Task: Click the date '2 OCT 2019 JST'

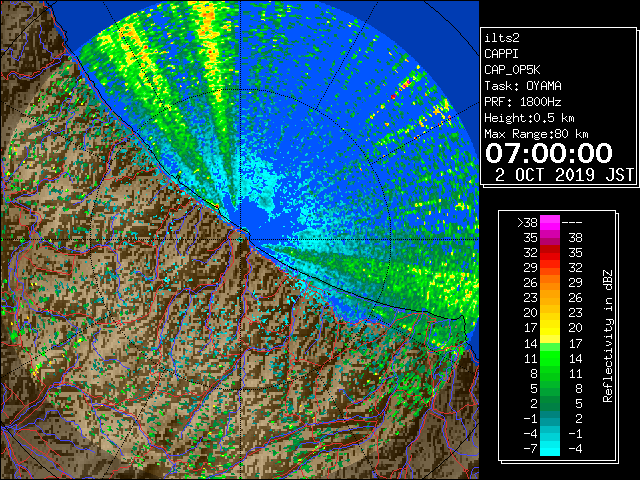Action: (564, 175)
